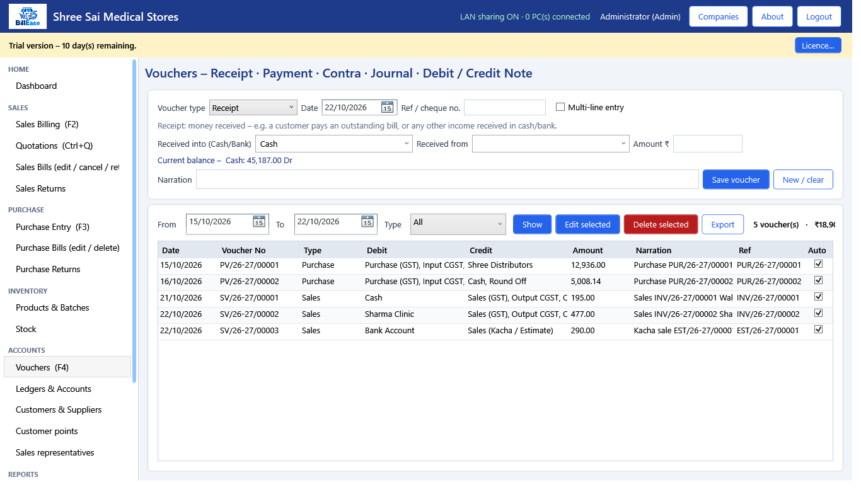Screen dimensions: 861x504
Task: Click the BillEase logo icon
Action: (27, 16)
